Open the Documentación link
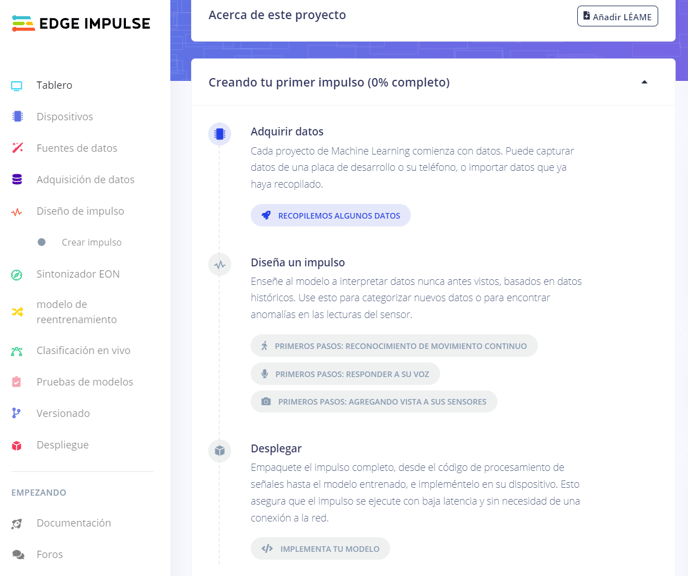Viewport: 688px width, 576px height. point(74,523)
